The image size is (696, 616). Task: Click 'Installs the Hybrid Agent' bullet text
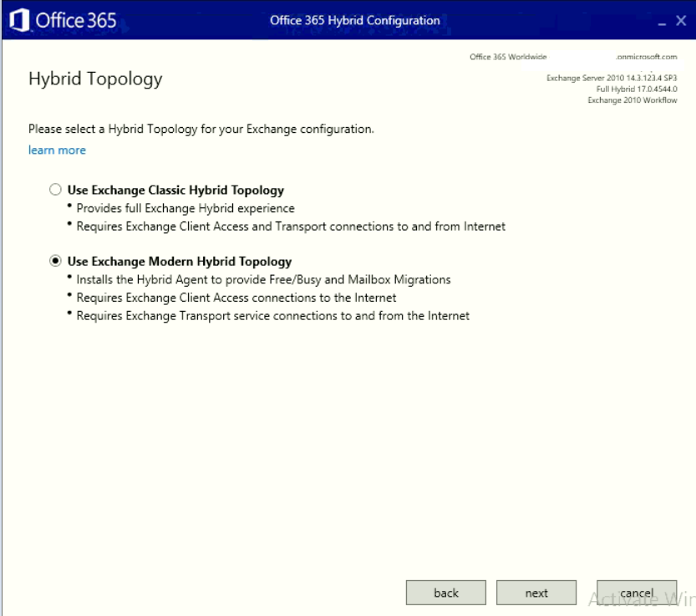click(263, 279)
